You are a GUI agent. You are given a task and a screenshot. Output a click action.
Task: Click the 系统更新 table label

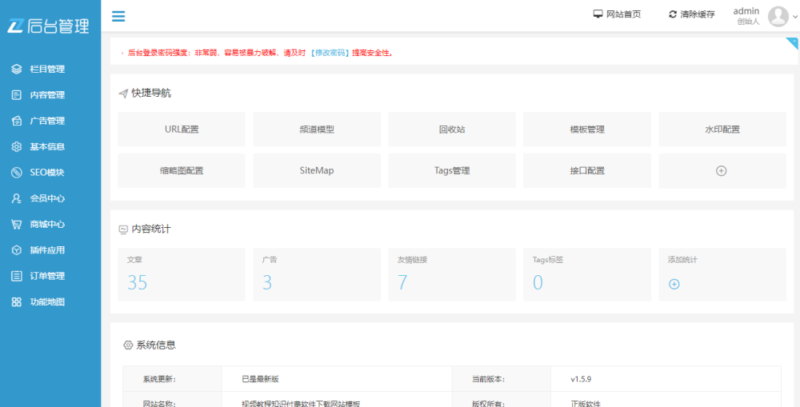tap(159, 379)
